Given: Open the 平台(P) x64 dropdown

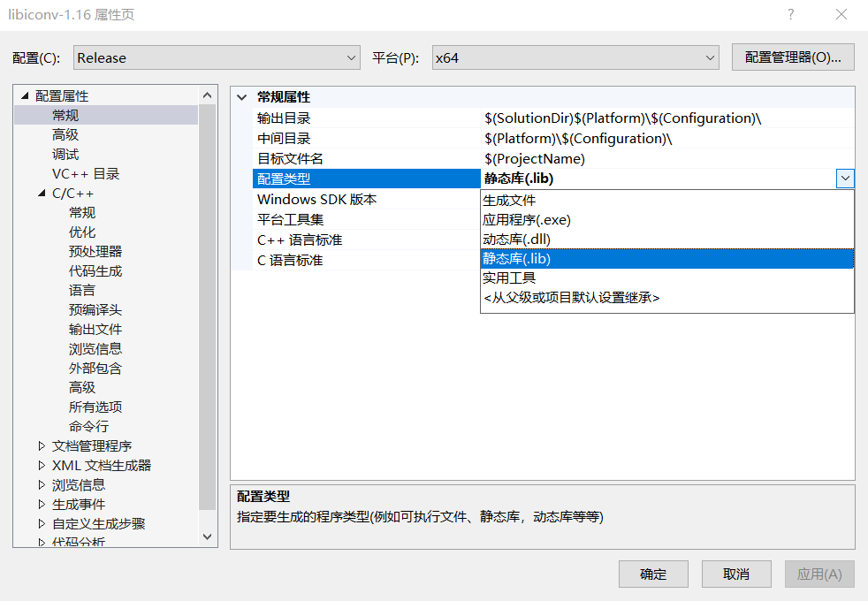Looking at the screenshot, I should click(x=712, y=57).
